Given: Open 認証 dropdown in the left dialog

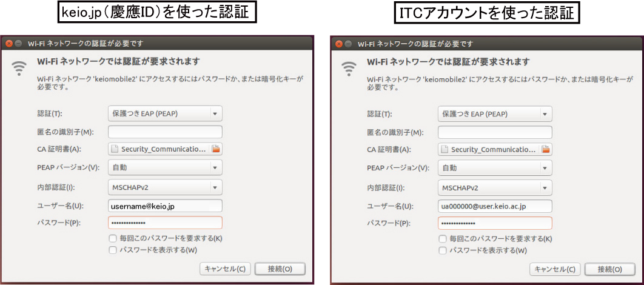Looking at the screenshot, I should 165,113.
